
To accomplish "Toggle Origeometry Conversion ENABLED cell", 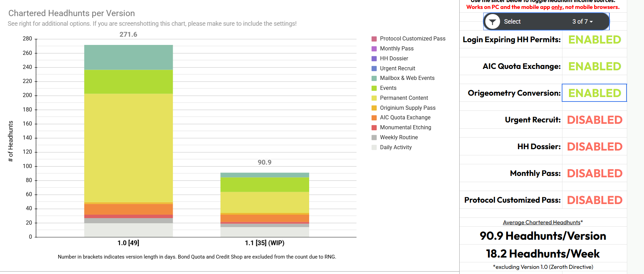I will tap(594, 93).
